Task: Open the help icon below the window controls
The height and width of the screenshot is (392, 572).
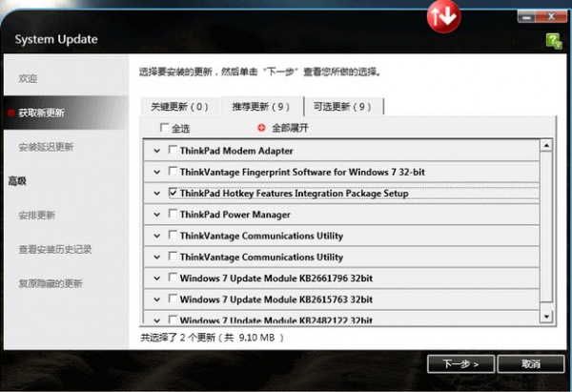Action: click(x=554, y=41)
